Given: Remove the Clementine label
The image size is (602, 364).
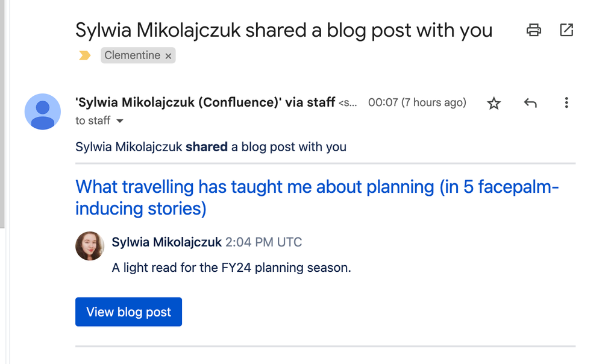Looking at the screenshot, I should [168, 55].
